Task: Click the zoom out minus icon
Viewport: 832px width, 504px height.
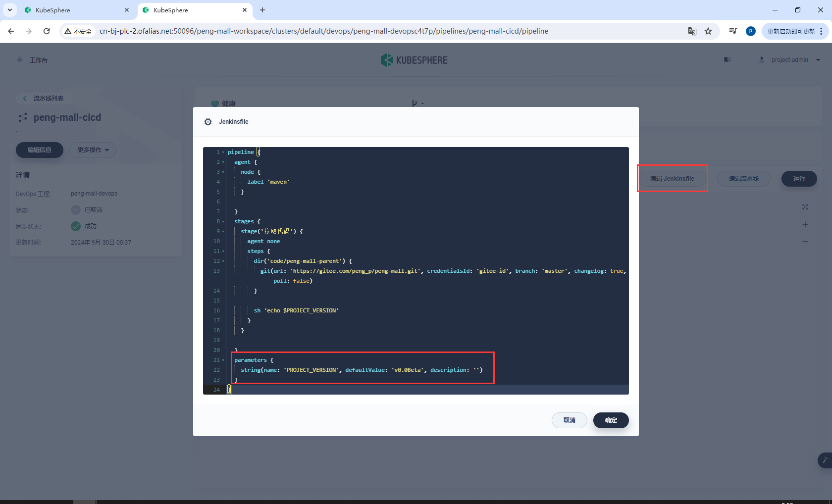Action: [805, 242]
